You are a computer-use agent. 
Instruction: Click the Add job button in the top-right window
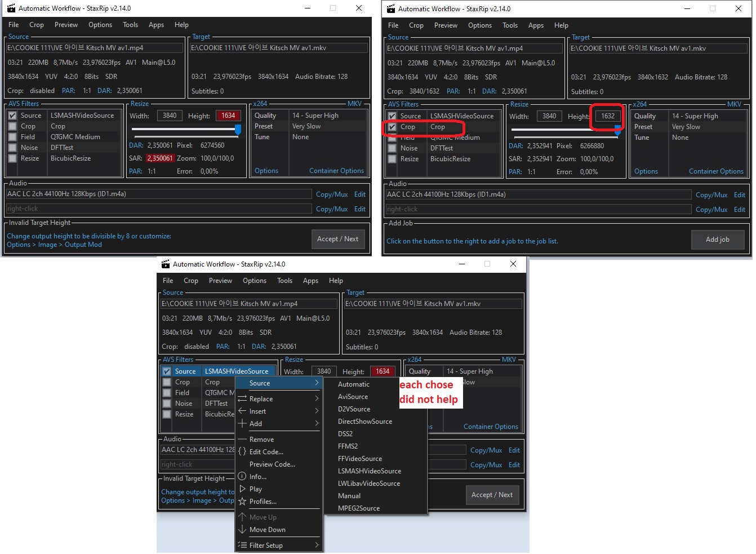717,240
